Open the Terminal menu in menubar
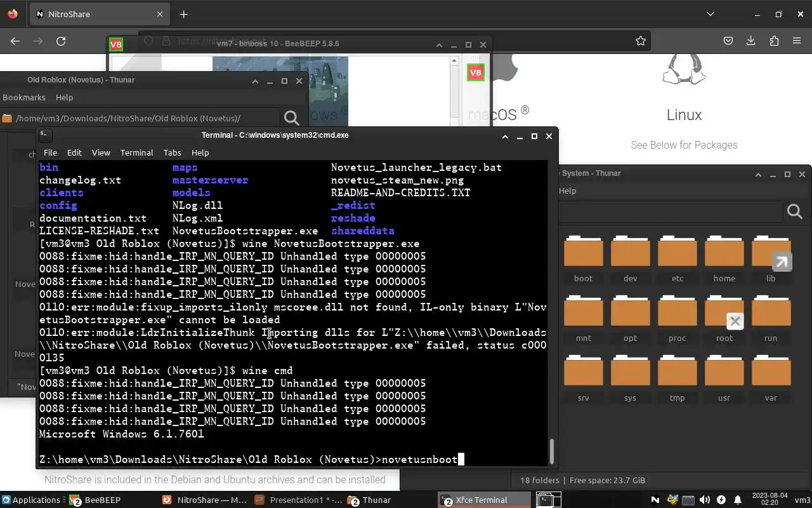 click(136, 152)
